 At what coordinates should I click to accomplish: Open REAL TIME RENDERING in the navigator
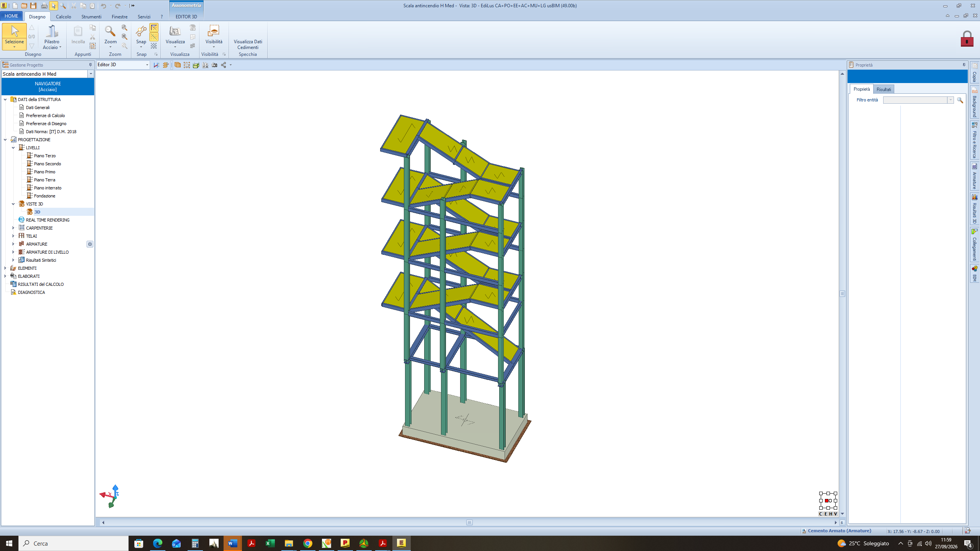(x=47, y=220)
